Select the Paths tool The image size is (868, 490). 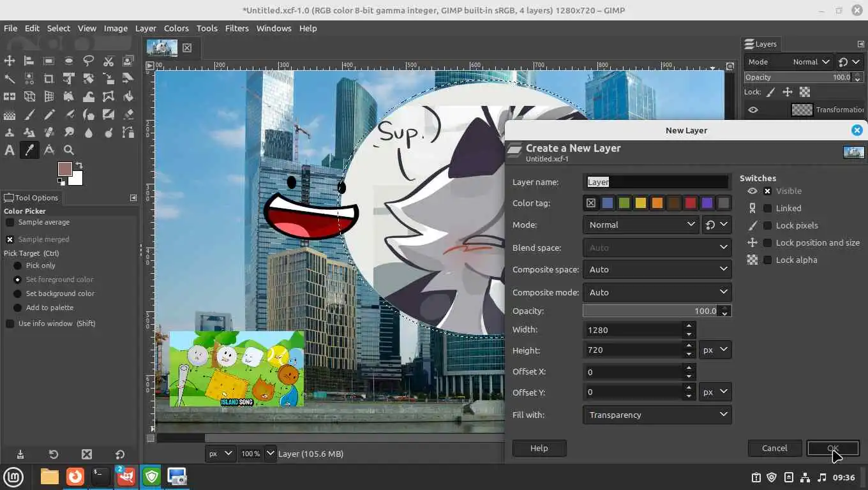click(128, 133)
